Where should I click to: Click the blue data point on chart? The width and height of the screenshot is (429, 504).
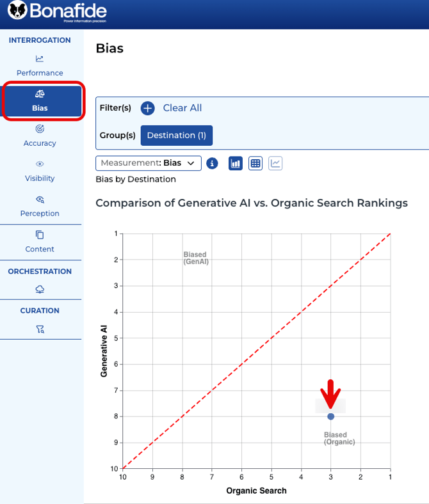point(331,416)
